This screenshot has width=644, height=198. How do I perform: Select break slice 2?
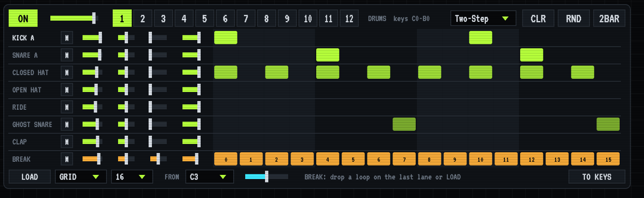coord(277,159)
